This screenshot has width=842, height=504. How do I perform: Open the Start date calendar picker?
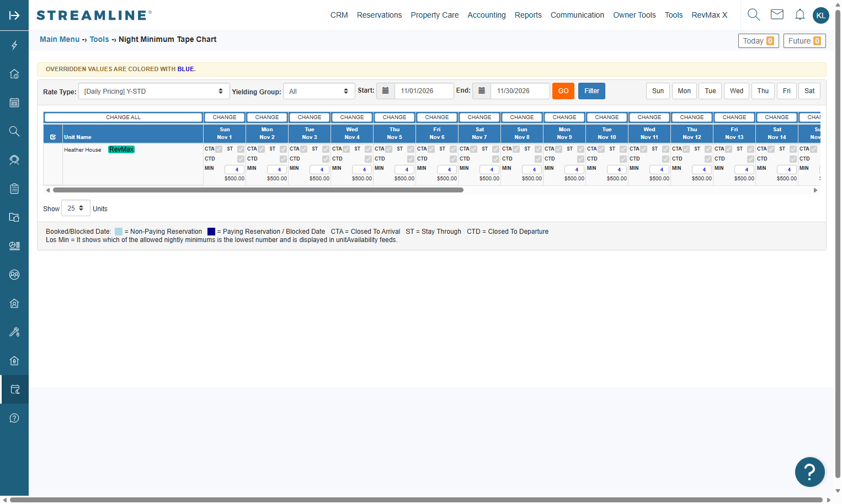[x=386, y=91]
